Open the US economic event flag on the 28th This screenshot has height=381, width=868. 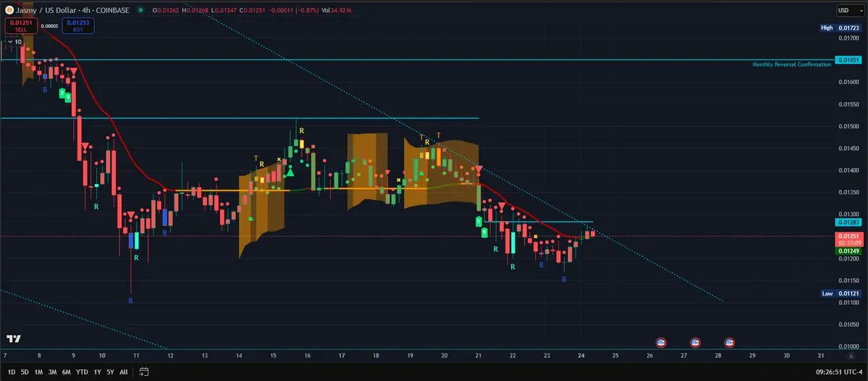click(730, 342)
